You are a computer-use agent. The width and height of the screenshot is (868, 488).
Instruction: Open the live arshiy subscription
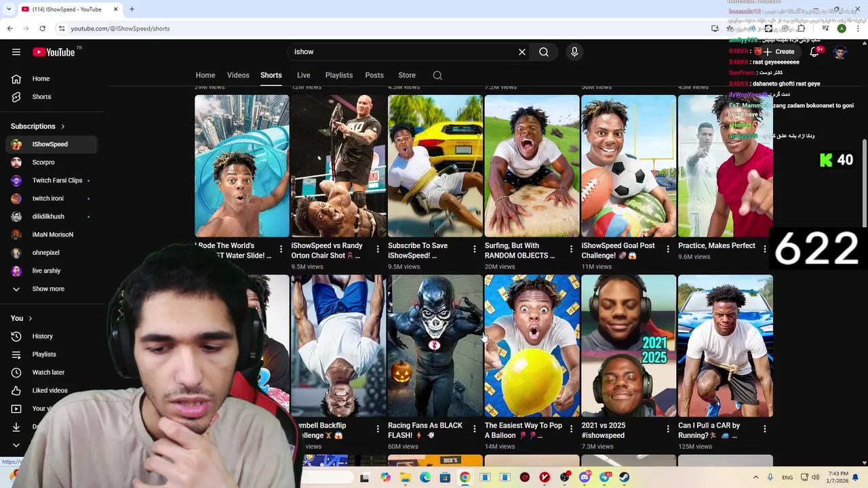pyautogui.click(x=51, y=270)
